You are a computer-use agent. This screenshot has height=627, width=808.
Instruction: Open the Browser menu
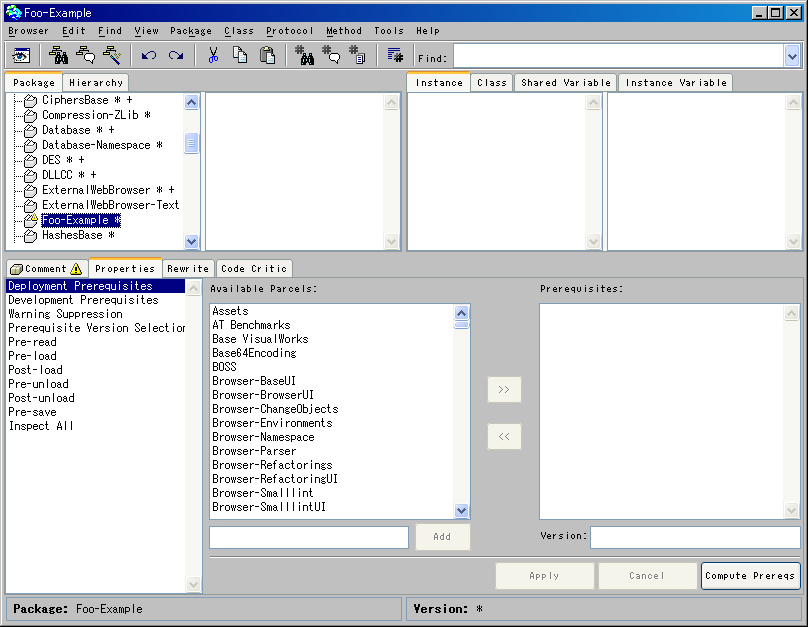click(x=28, y=31)
